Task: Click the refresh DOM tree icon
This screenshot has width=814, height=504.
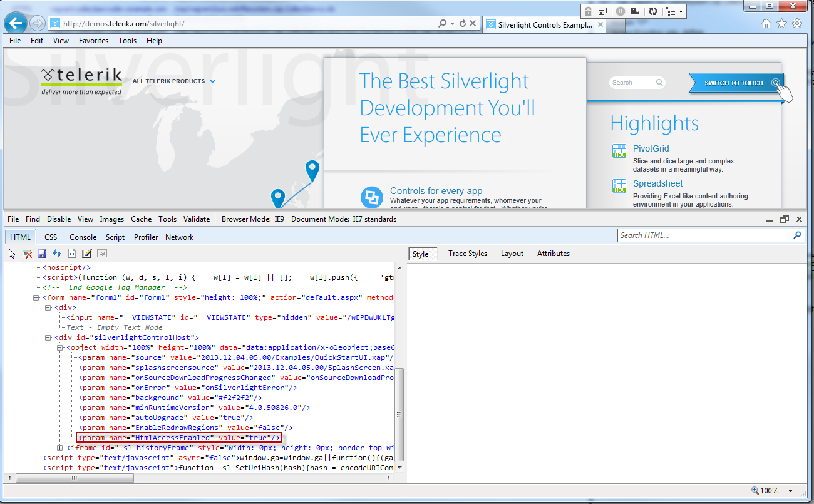Action: click(x=57, y=254)
